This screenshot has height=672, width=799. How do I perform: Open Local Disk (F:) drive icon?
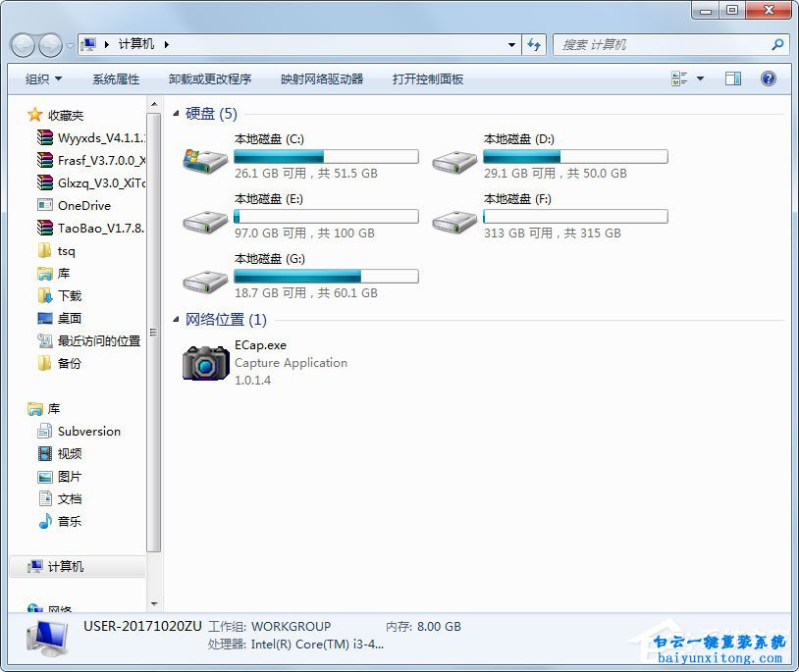tap(452, 220)
